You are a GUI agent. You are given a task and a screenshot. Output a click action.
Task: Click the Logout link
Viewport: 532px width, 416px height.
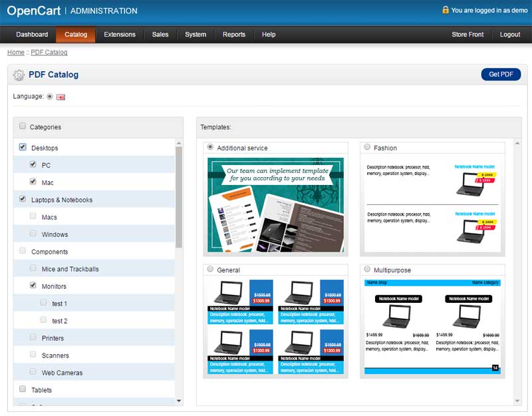509,35
